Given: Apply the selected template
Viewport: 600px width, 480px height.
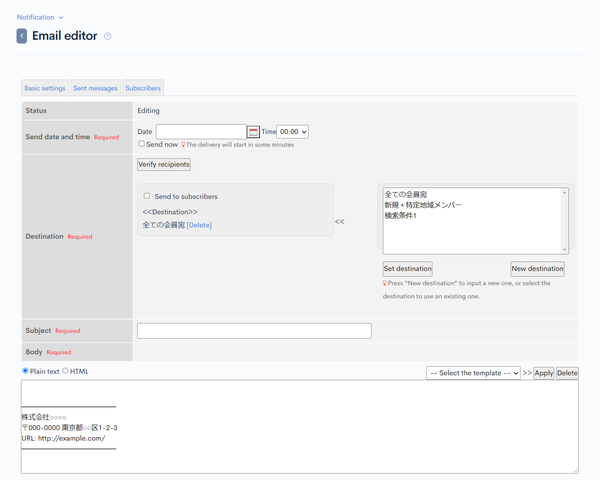Looking at the screenshot, I should tap(544, 373).
